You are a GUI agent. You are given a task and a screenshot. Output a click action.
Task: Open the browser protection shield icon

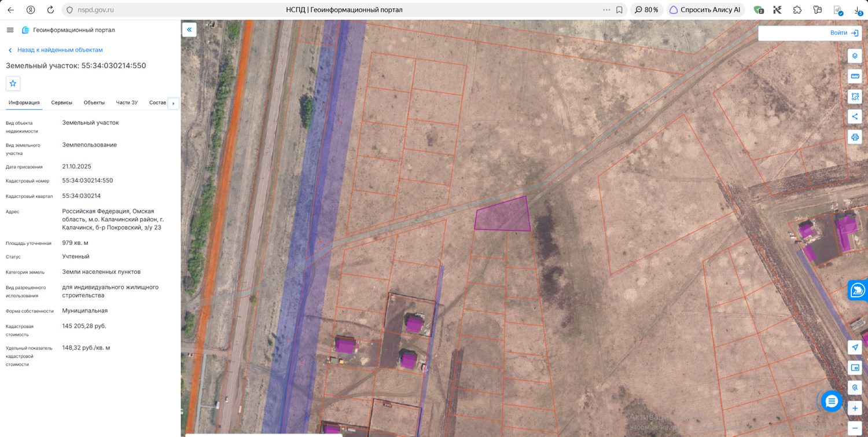(x=758, y=10)
